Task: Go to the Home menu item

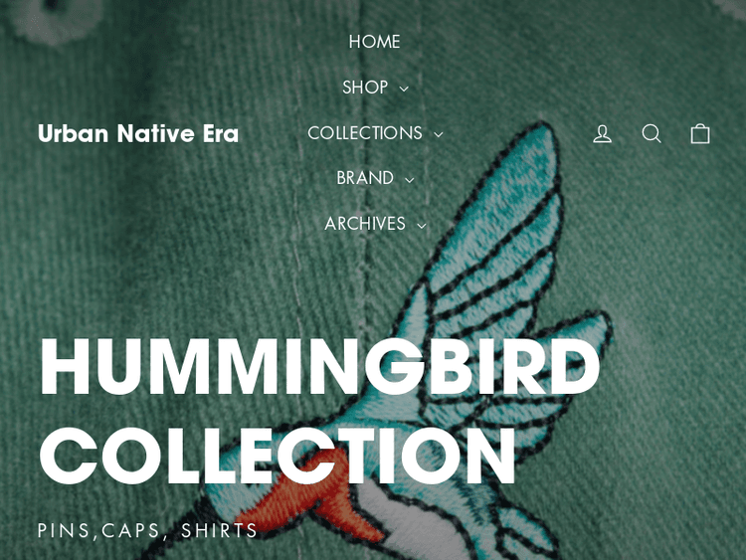Action: pyautogui.click(x=374, y=42)
